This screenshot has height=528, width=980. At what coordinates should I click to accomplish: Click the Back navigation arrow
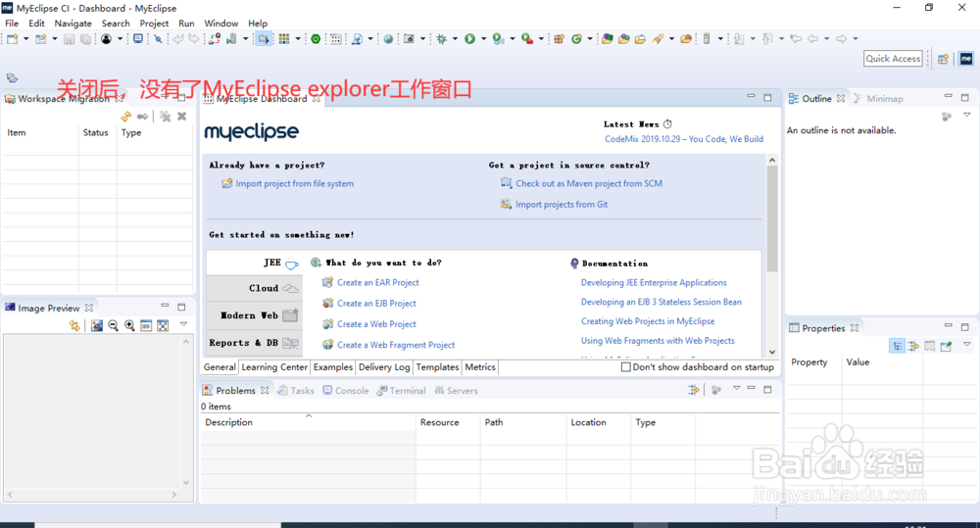812,39
